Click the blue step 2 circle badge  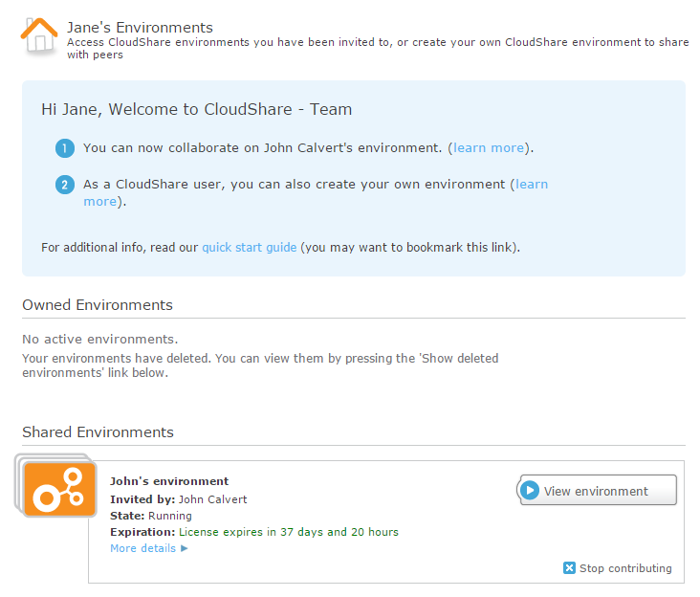pos(64,185)
